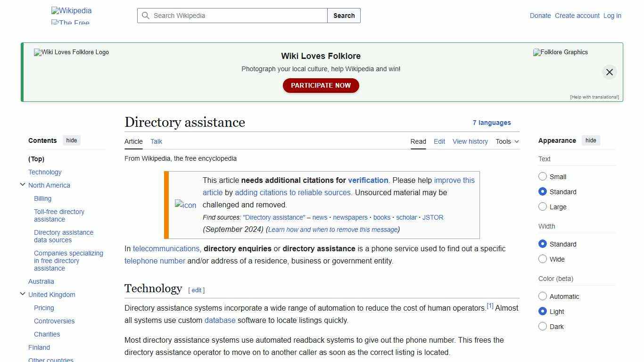Click the search magnifying glass icon

[x=146, y=16]
